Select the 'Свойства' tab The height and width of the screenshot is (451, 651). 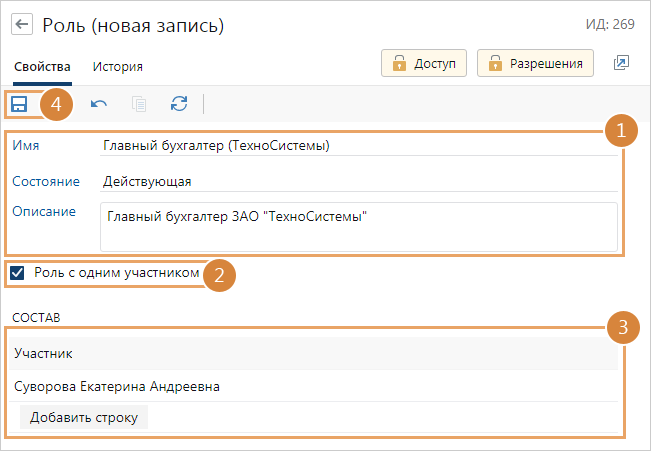pyautogui.click(x=42, y=67)
